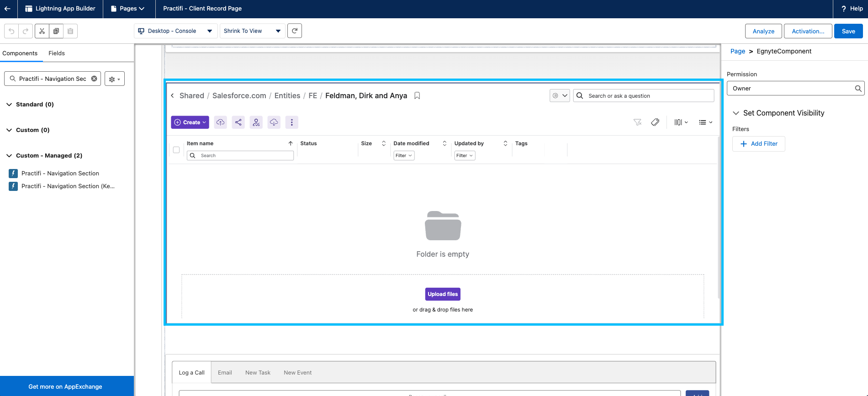Sort ascending by Item name arrow
This screenshot has width=868, height=396.
(x=291, y=143)
